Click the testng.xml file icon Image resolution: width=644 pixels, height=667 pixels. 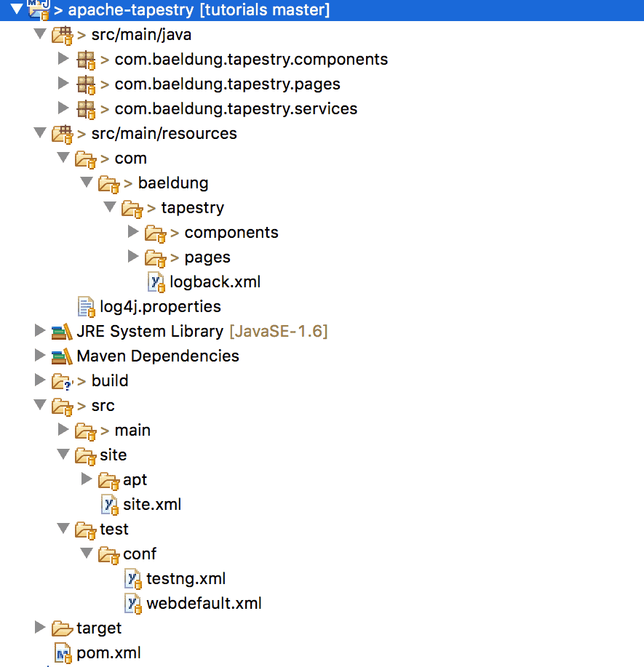(132, 579)
